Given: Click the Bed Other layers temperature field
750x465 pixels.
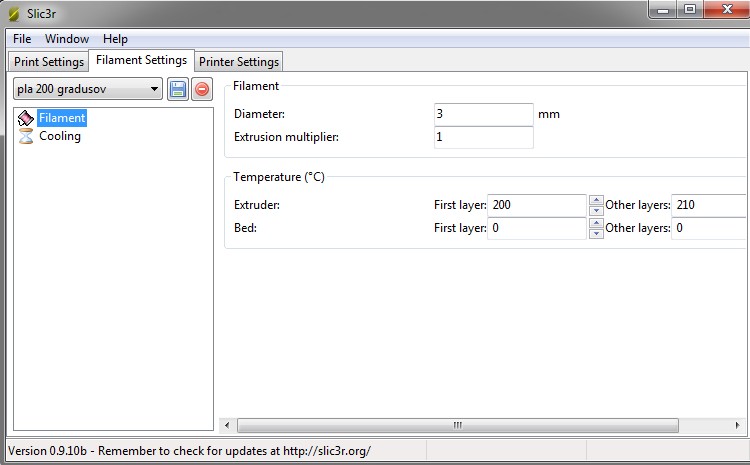Looking at the screenshot, I should (x=710, y=228).
